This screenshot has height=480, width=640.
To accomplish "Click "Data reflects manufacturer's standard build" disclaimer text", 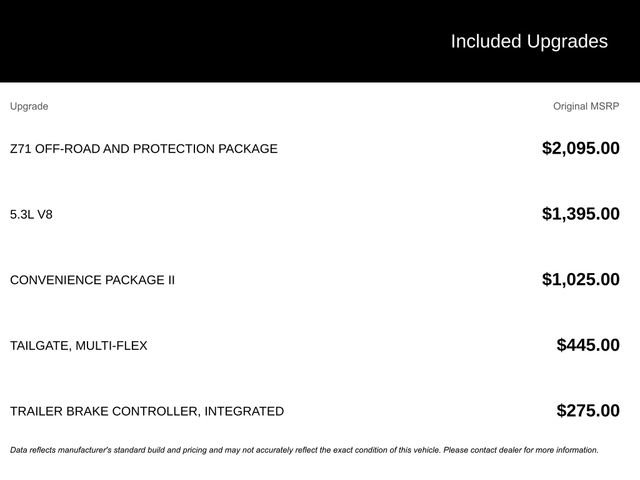I will tap(110, 450).
